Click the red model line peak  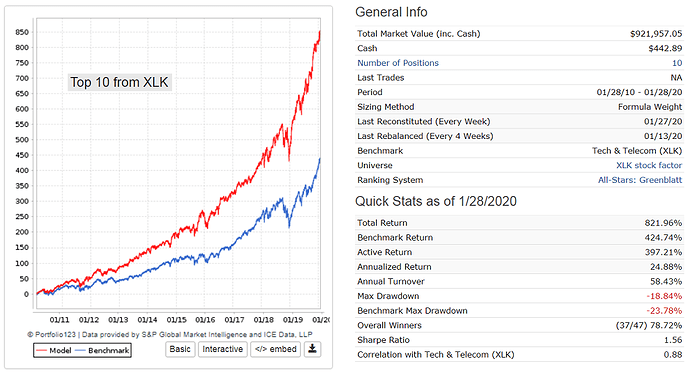pos(319,32)
